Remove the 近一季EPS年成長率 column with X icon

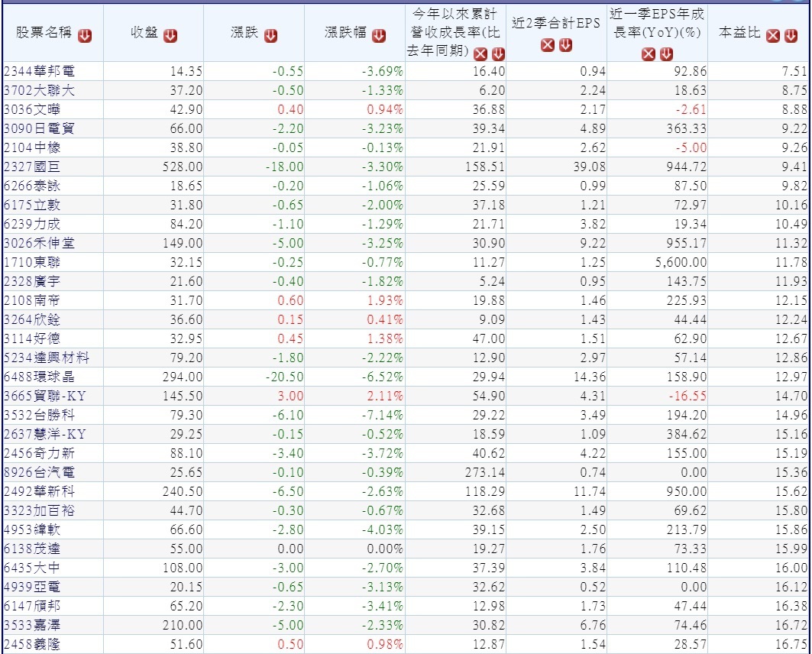[649, 53]
